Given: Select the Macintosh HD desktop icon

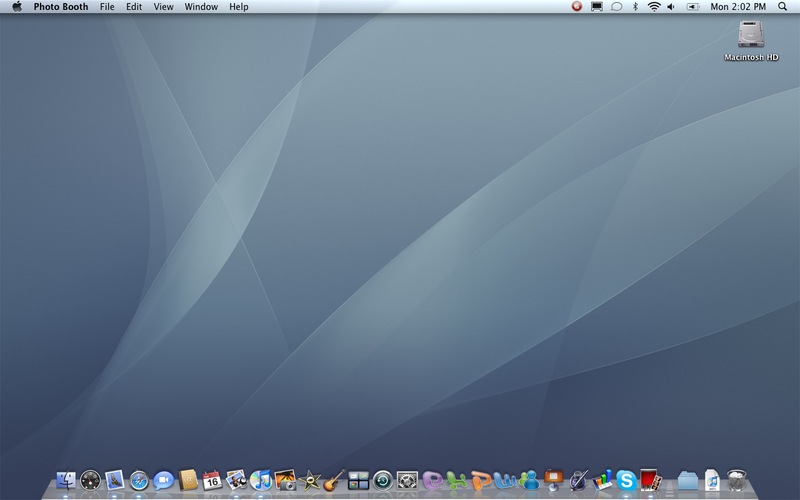Looking at the screenshot, I should point(751,41).
